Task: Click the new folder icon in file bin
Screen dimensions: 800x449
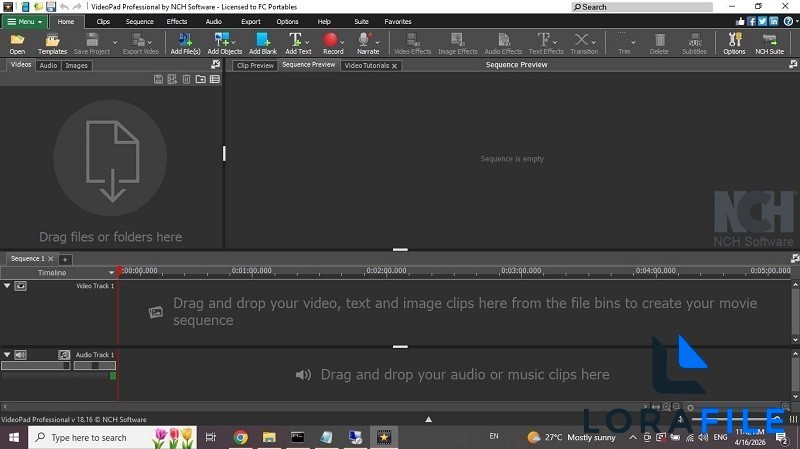Action: pyautogui.click(x=201, y=79)
